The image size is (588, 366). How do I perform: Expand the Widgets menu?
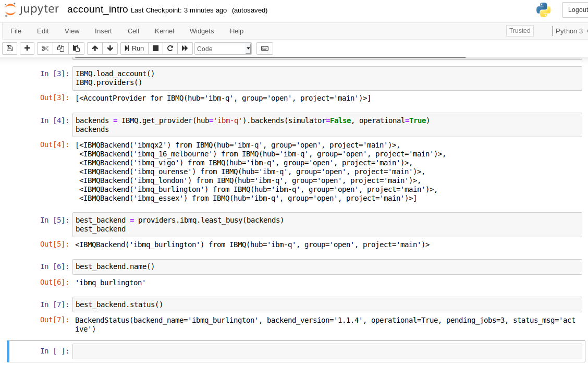pyautogui.click(x=202, y=31)
